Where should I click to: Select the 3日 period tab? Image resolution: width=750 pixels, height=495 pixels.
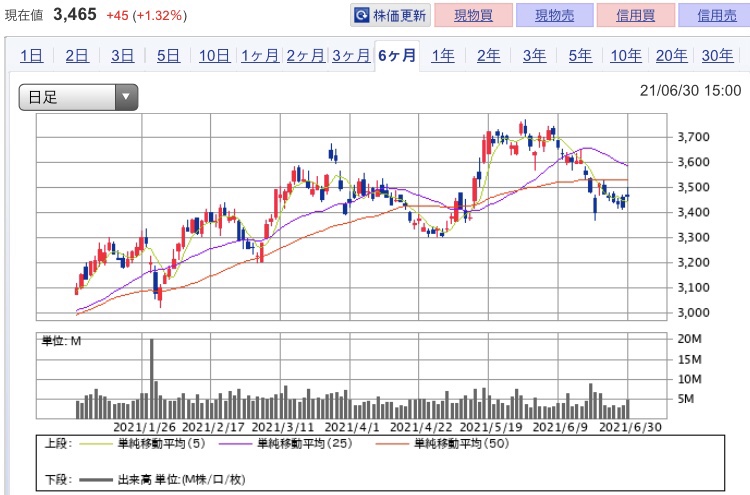[x=122, y=56]
